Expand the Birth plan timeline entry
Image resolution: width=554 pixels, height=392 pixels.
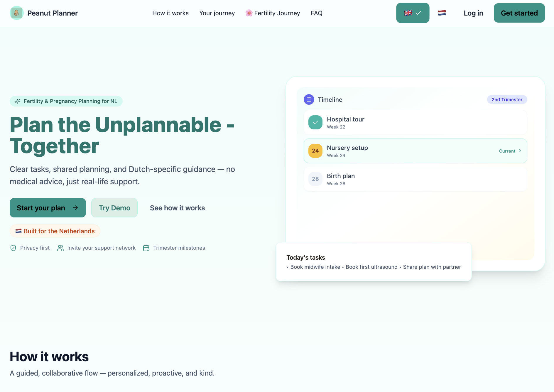click(415, 179)
